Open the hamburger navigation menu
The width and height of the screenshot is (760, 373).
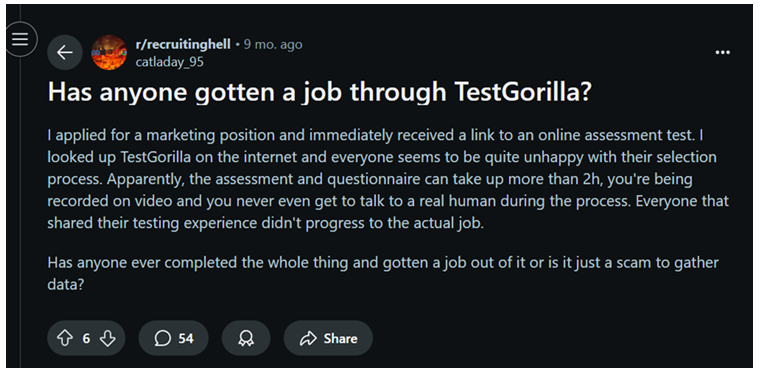point(20,39)
